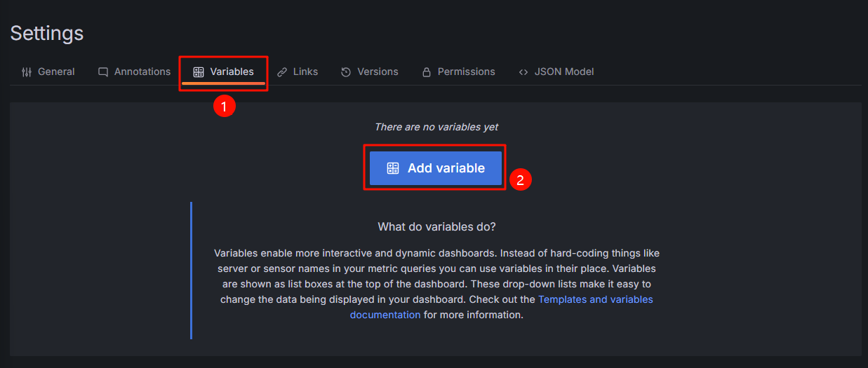Click the Settings page heading
868x368 pixels.
point(47,33)
